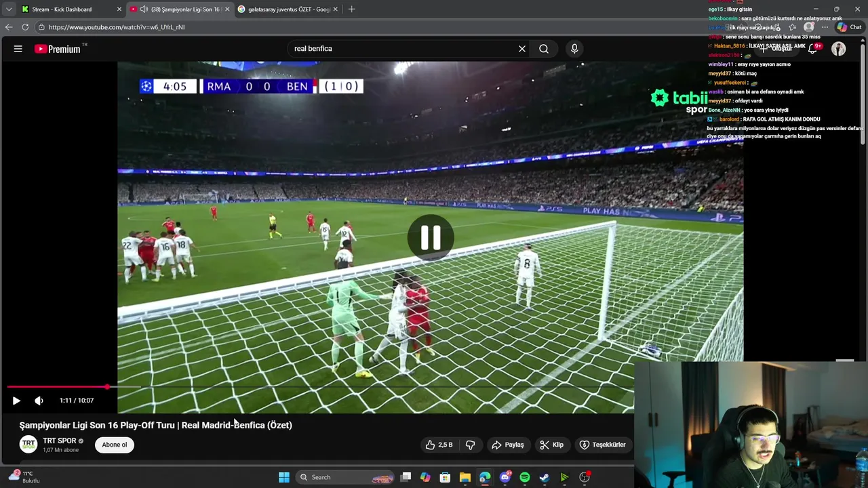Open the TRT SPOR channel name link
The image size is (868, 488).
60,441
